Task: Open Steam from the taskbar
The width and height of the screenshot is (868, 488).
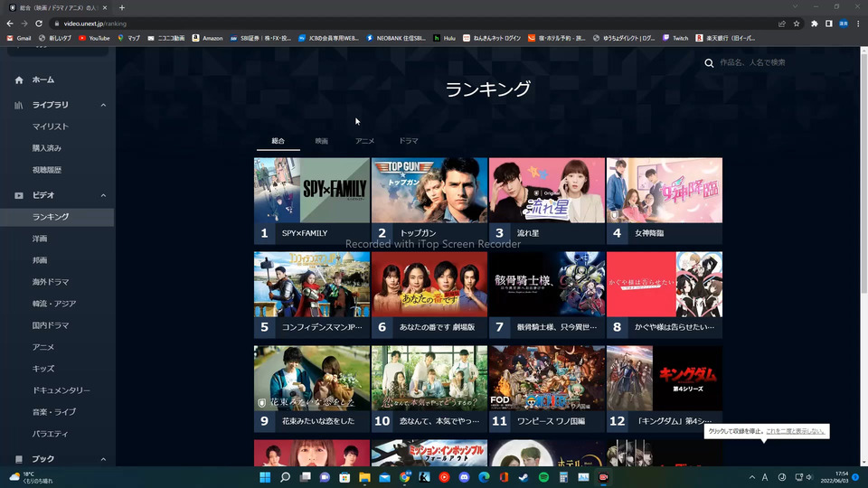Action: (x=524, y=477)
